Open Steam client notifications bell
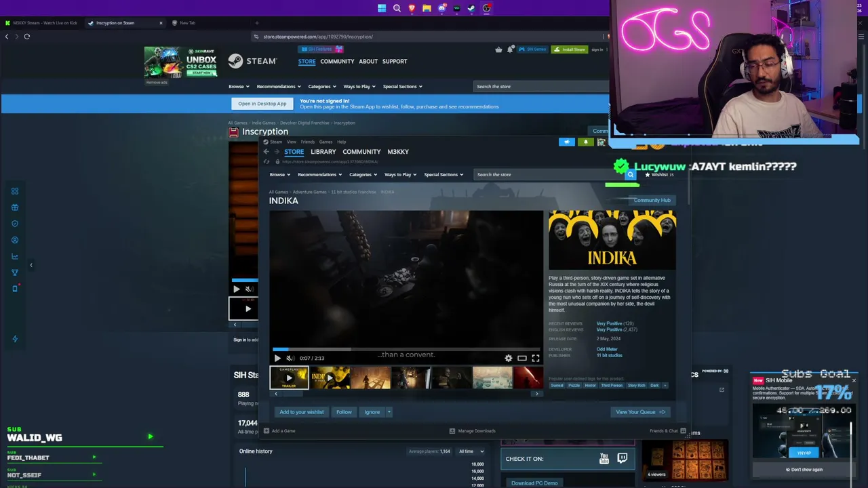The height and width of the screenshot is (488, 868). [x=586, y=142]
